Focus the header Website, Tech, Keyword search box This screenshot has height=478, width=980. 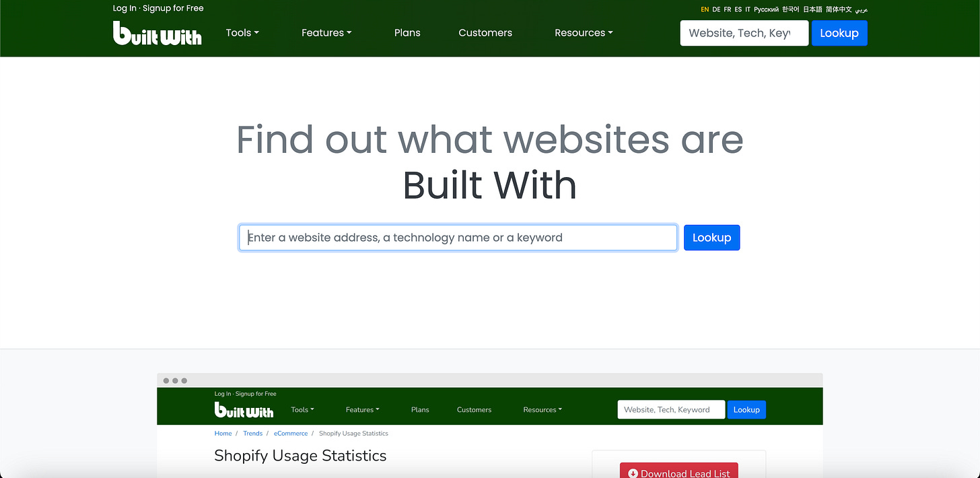click(744, 33)
